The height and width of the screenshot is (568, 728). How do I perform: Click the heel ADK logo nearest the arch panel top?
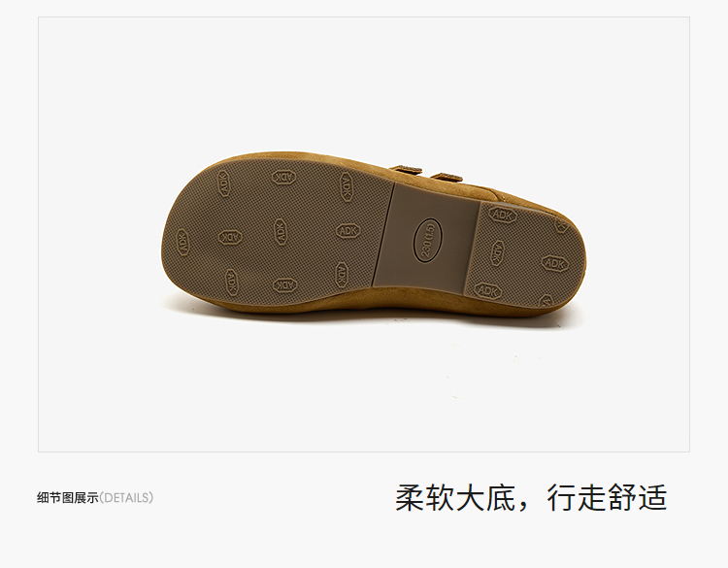(x=503, y=216)
